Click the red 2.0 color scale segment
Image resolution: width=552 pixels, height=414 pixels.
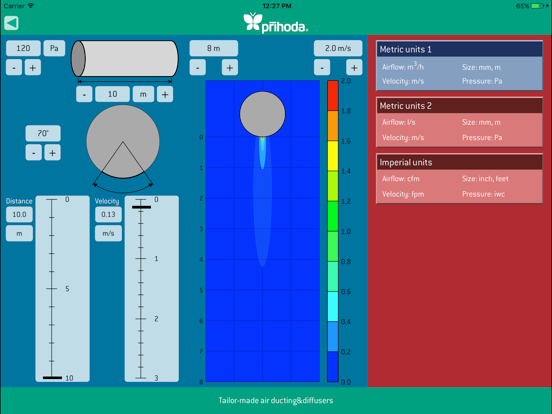[x=333, y=96]
